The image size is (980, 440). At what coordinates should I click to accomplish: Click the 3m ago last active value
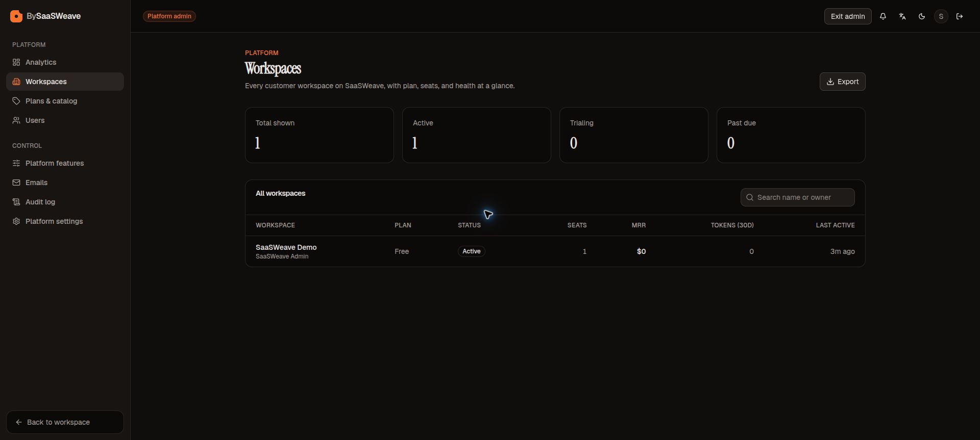tap(842, 251)
